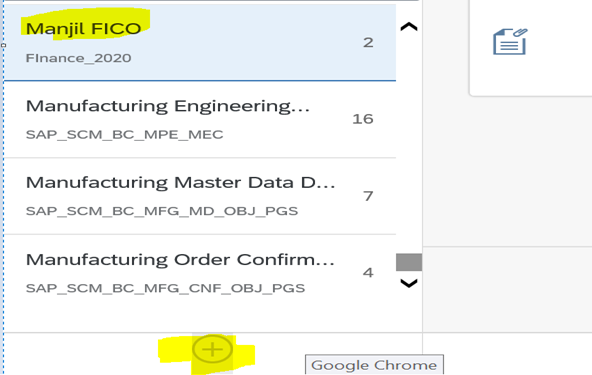Image resolution: width=592 pixels, height=375 pixels.
Task: Click the SAP_SCM_BC_MFG_CNF_OBJ_PGS identifier
Action: 165,288
